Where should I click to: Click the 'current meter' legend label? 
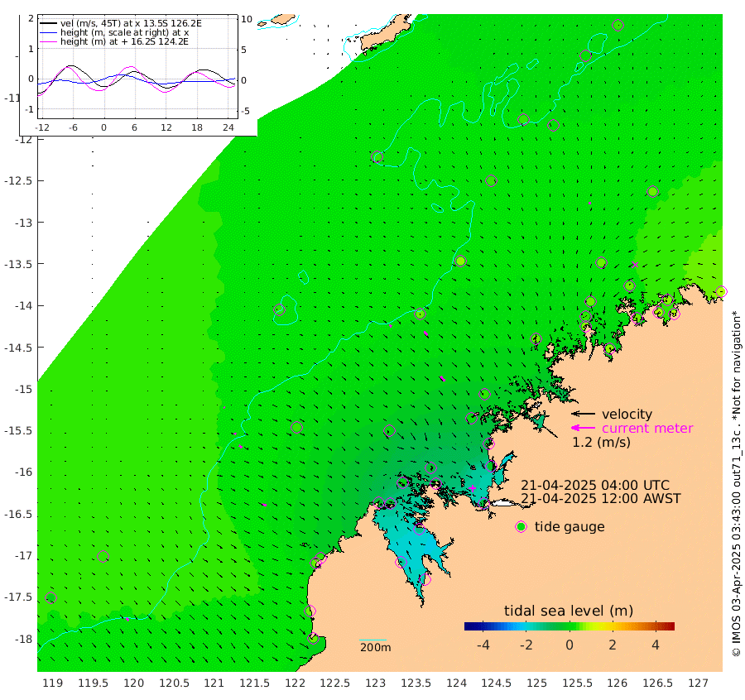tap(647, 429)
